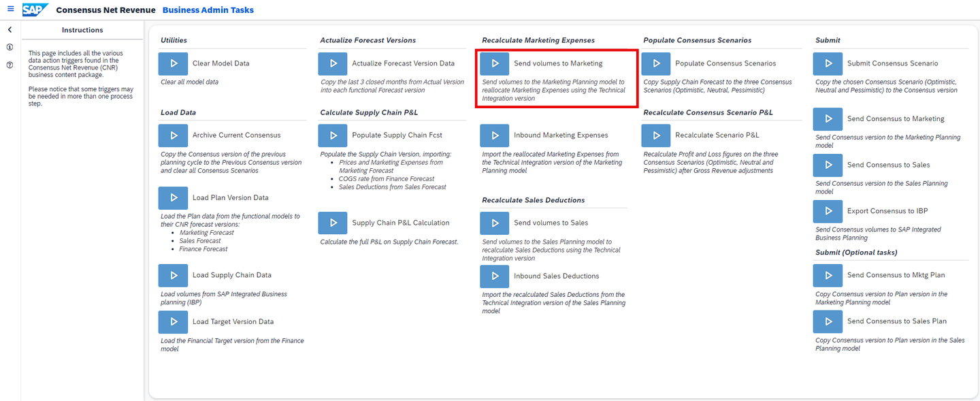Screen dimensions: 980x401
Task: Run the Load Supply Chain Data trigger
Action: coord(173,275)
